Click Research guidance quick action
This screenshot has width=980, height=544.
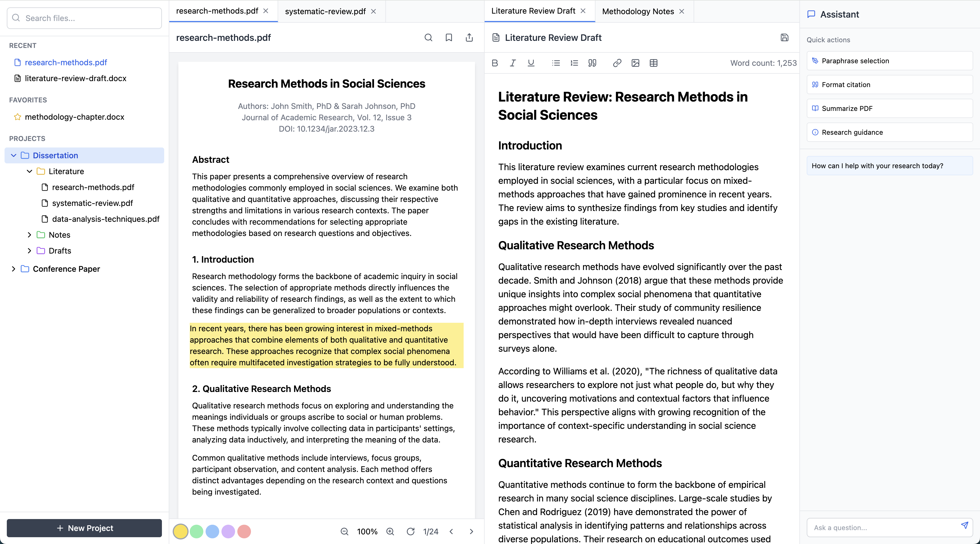coord(890,132)
